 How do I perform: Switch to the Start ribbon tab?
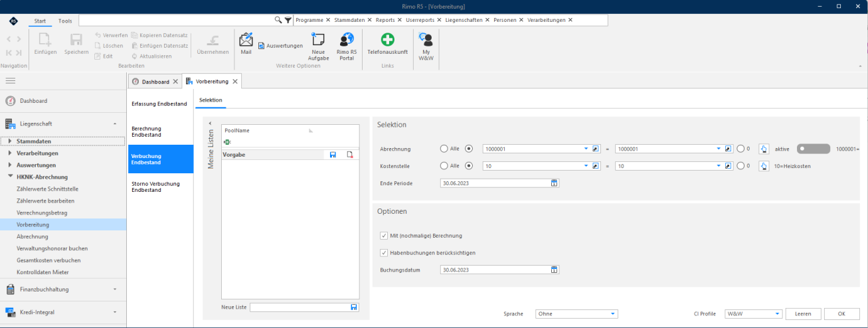tap(41, 21)
